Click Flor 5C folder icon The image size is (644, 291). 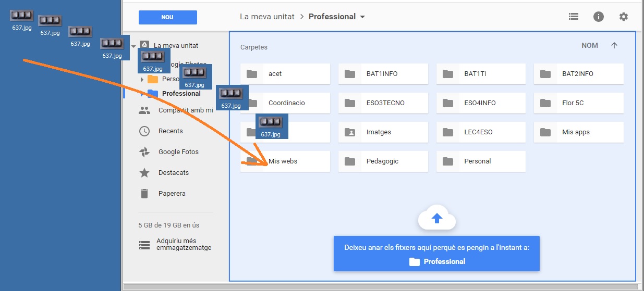[545, 103]
